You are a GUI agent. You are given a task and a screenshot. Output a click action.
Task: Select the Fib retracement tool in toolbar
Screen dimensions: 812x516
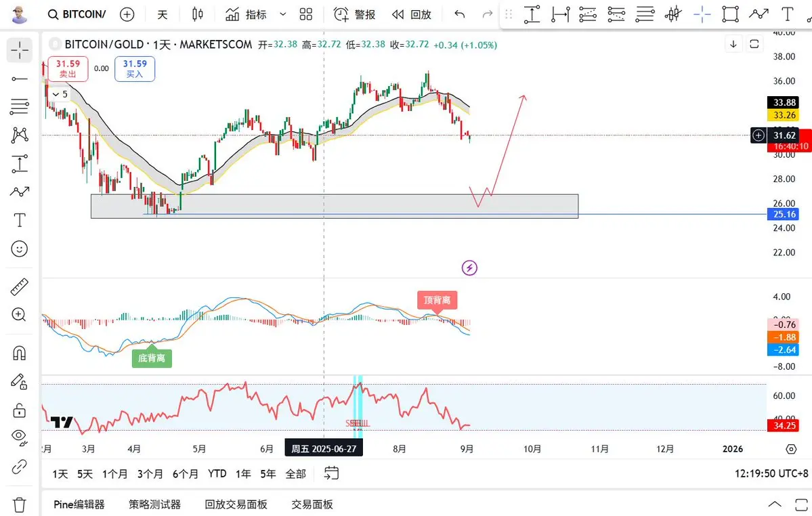click(x=616, y=14)
